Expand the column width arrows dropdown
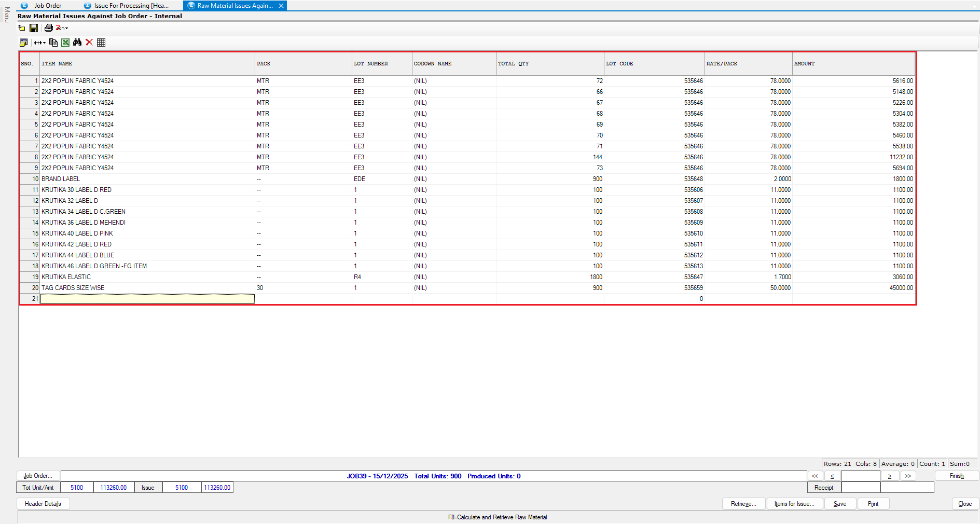Viewport: 980px width, 524px height. 40,43
